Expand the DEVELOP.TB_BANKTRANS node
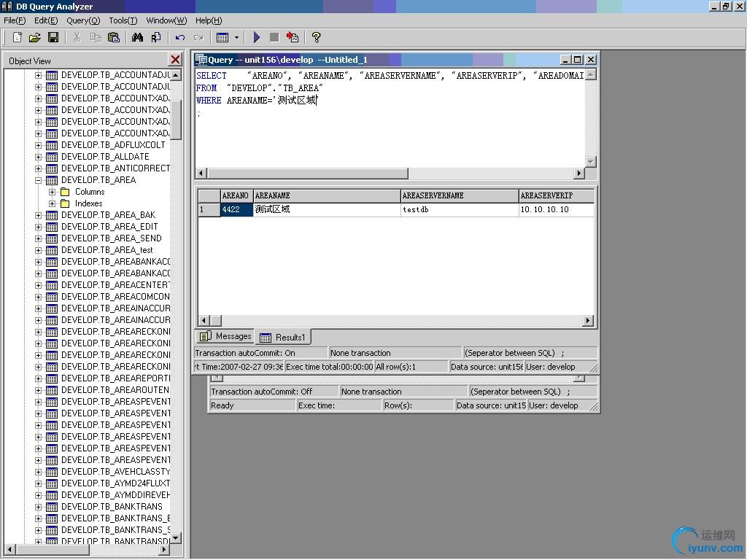 coord(38,507)
